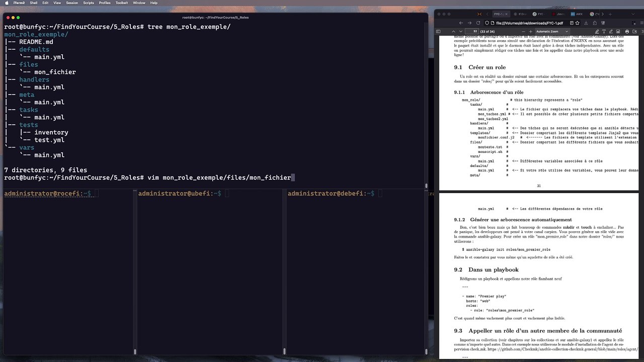
Task: Toggle the PDF viewer sidebar
Action: (x=439, y=31)
